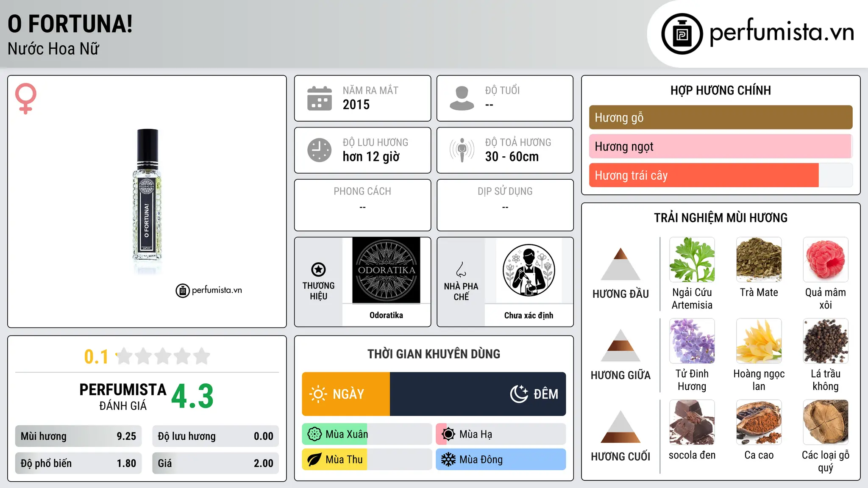Click the Thời gian khuyên dùng heading
Viewport: 868px width, 488px height.
click(434, 354)
